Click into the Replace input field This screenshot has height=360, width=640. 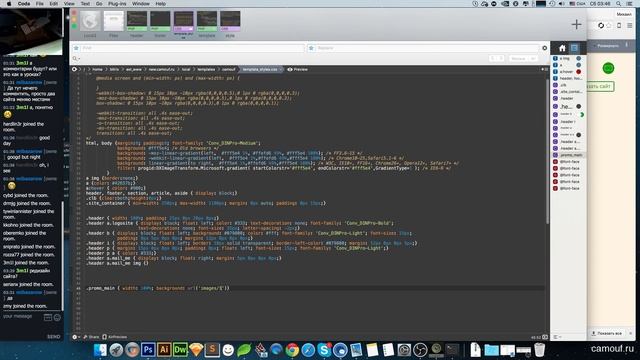[427, 48]
